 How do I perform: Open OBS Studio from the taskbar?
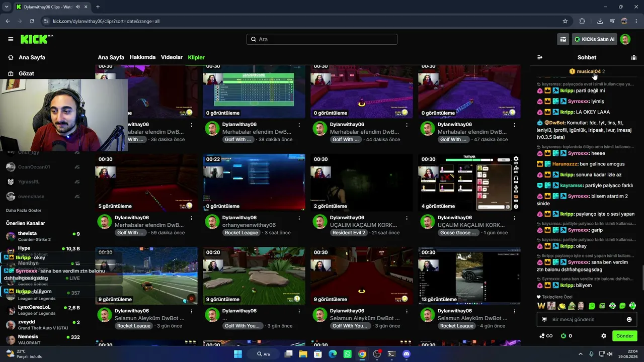377,354
